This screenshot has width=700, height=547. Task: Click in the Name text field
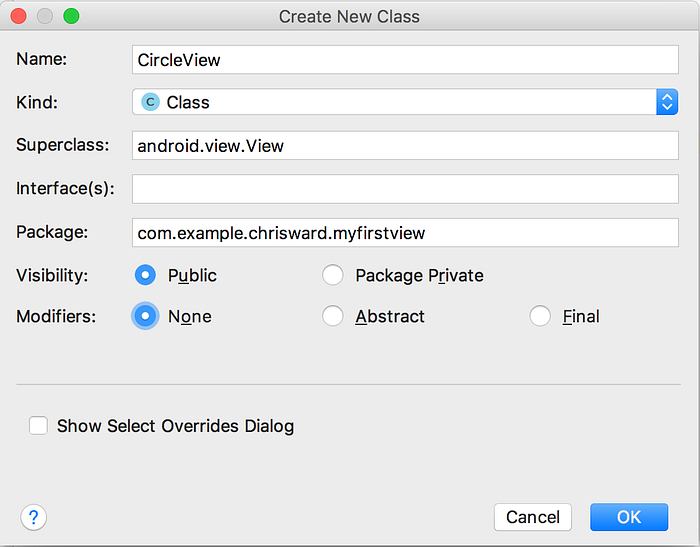[x=405, y=59]
